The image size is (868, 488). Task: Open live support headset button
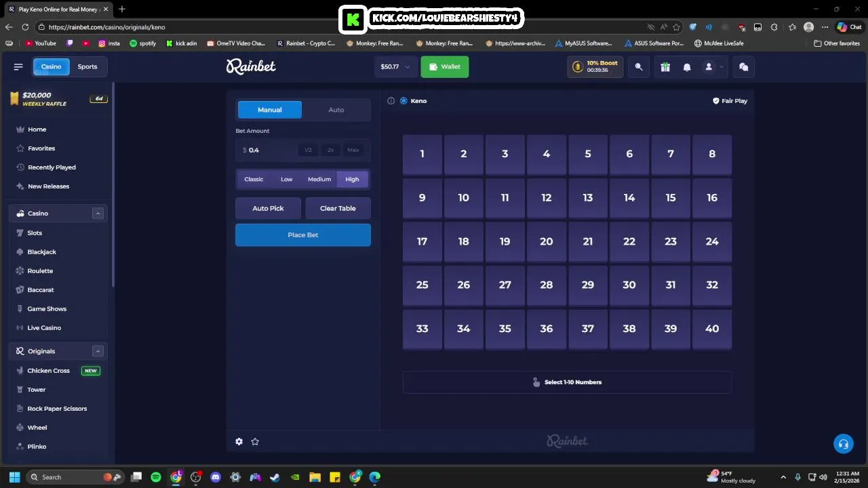click(843, 444)
